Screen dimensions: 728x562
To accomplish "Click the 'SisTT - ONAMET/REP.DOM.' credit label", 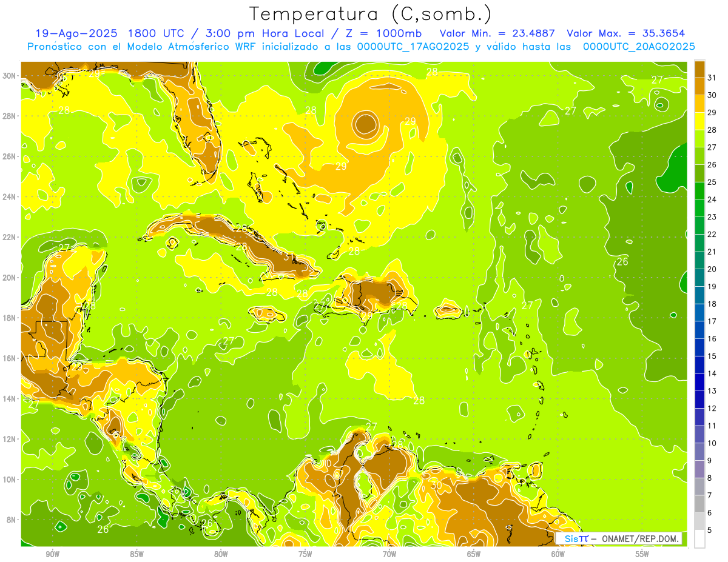I will [619, 538].
